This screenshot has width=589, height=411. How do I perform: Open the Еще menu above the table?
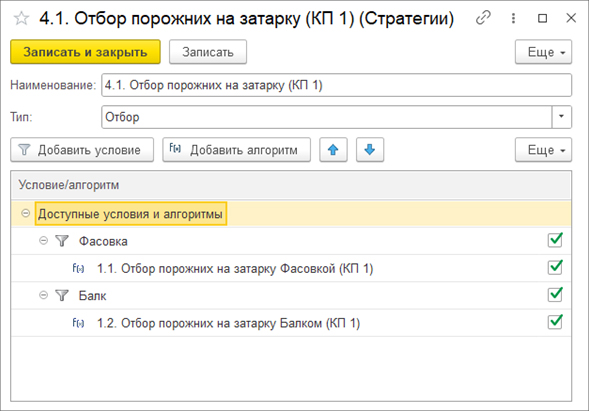click(543, 150)
